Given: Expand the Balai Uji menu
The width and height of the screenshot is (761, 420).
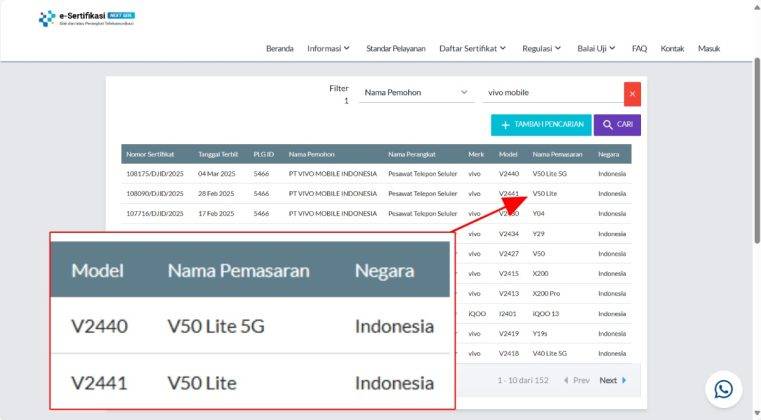Looking at the screenshot, I should click(596, 49).
